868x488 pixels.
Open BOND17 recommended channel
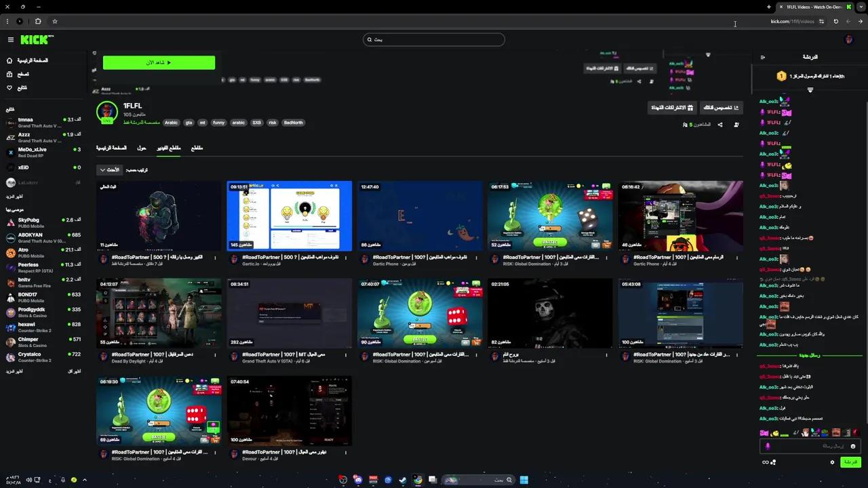coord(43,298)
